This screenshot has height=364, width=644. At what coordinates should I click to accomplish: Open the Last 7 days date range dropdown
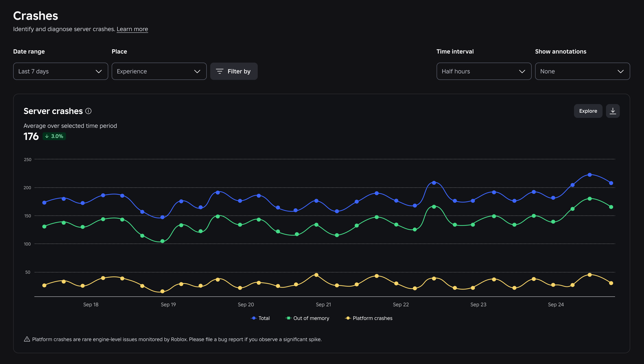60,71
